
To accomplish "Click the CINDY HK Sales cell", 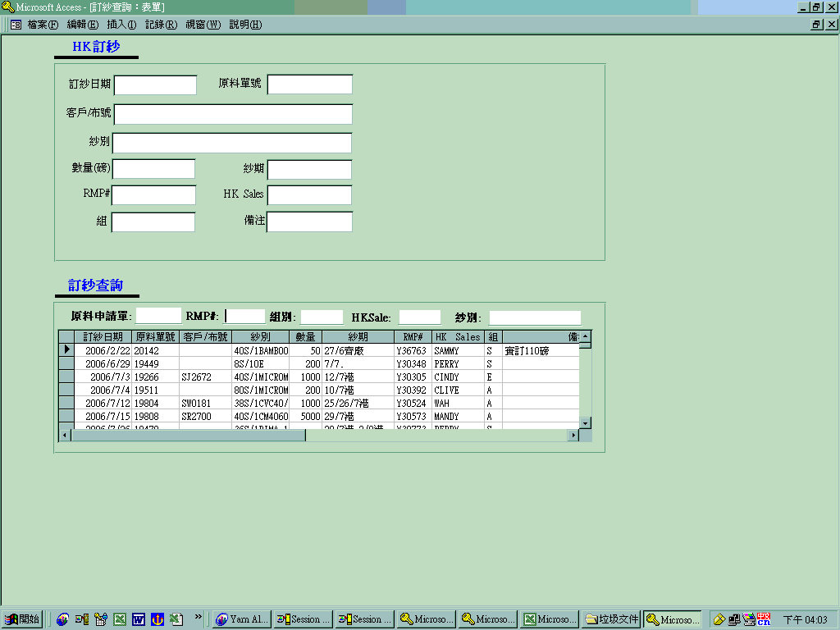I will pos(458,377).
